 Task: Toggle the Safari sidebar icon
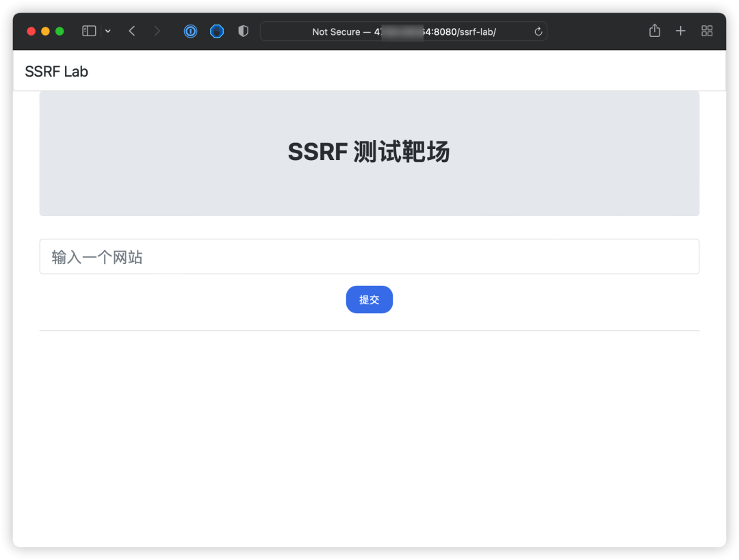pos(89,31)
